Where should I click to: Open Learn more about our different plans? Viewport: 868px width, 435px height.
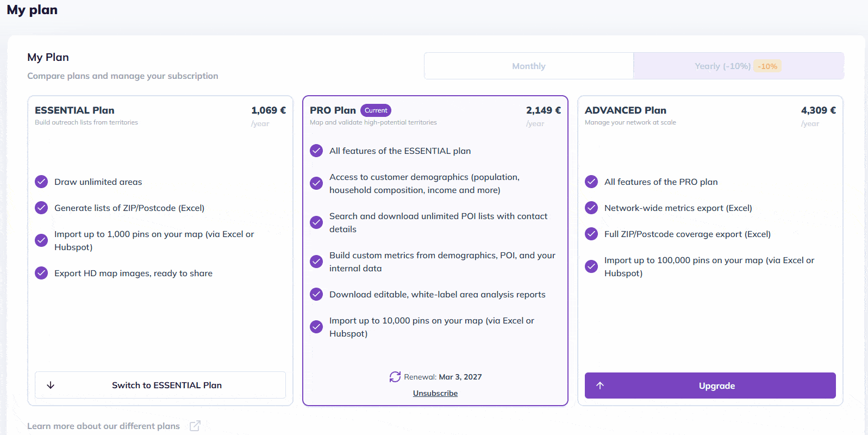pyautogui.click(x=103, y=426)
